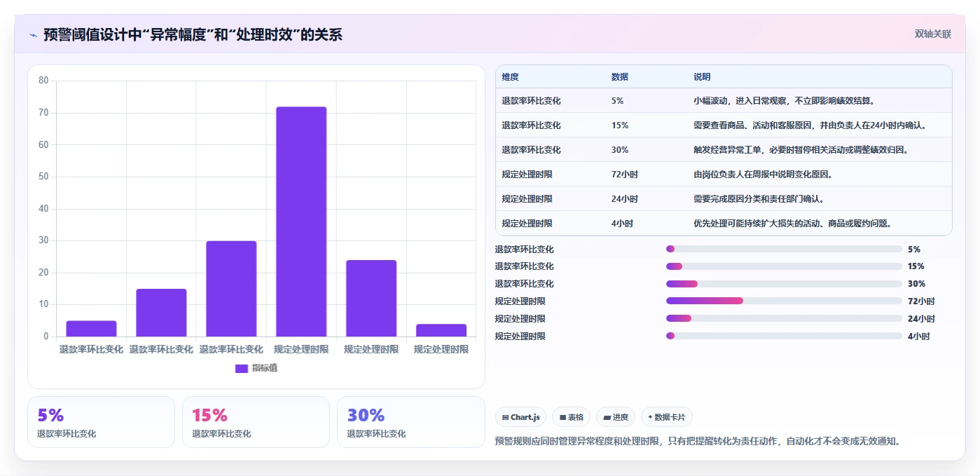
Task: Toggle the 指标值 legend swatch
Action: (241, 369)
